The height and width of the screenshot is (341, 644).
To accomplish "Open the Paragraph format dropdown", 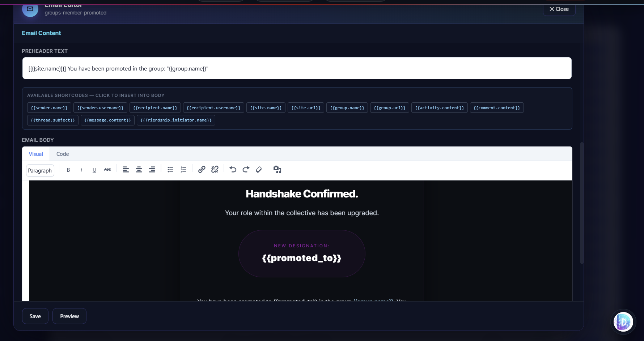I will [x=40, y=170].
